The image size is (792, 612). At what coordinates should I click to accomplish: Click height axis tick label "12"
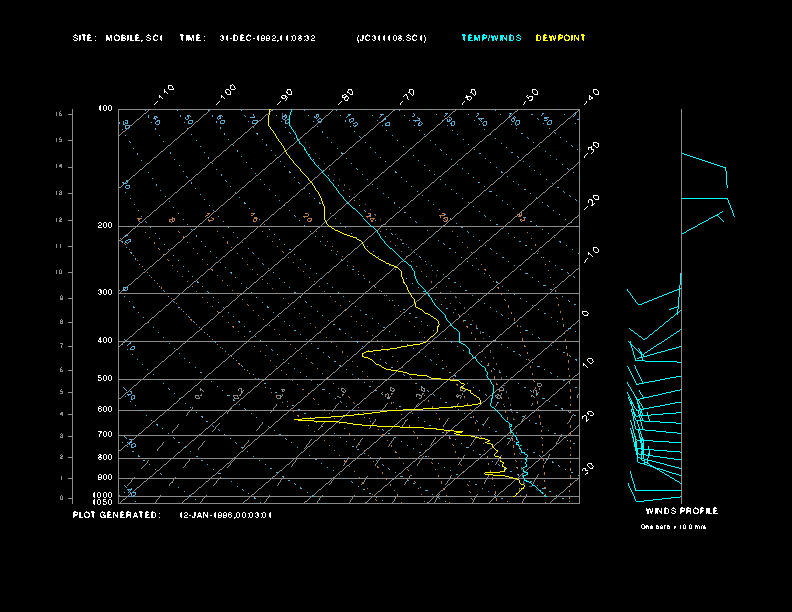coord(59,220)
